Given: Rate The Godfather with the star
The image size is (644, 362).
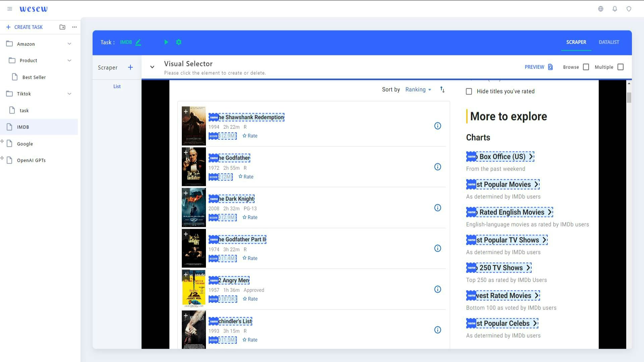Looking at the screenshot, I should (x=246, y=177).
